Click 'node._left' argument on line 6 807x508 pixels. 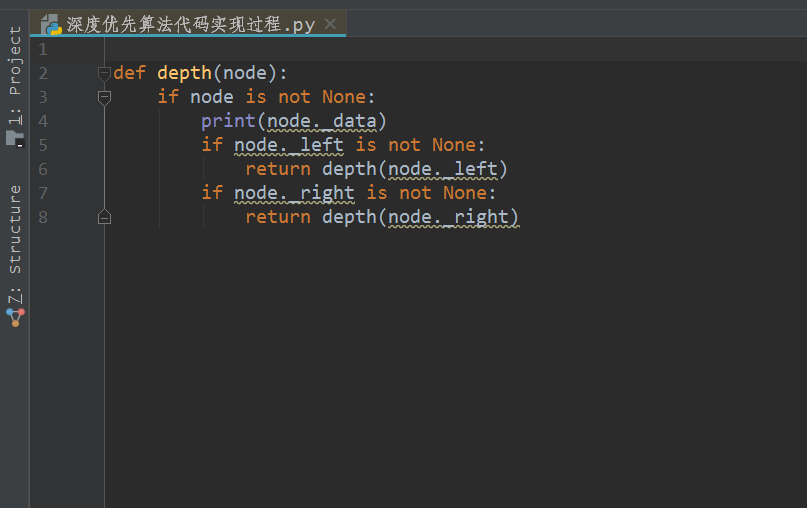coord(443,169)
